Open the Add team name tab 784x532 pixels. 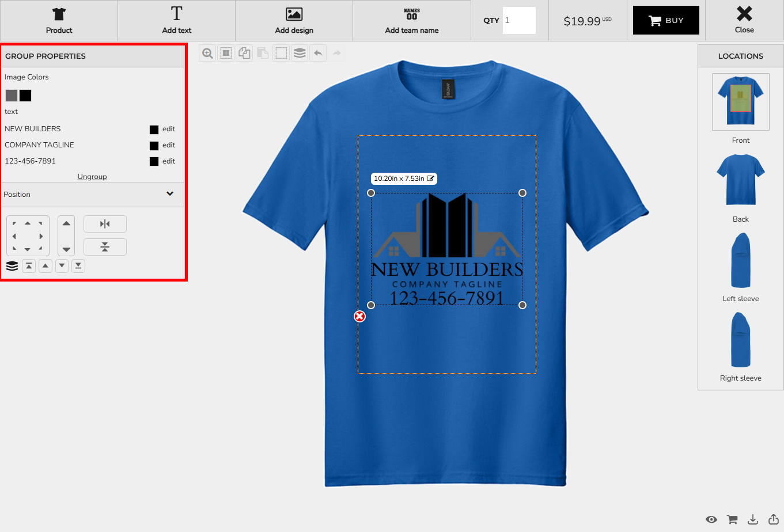tap(411, 21)
